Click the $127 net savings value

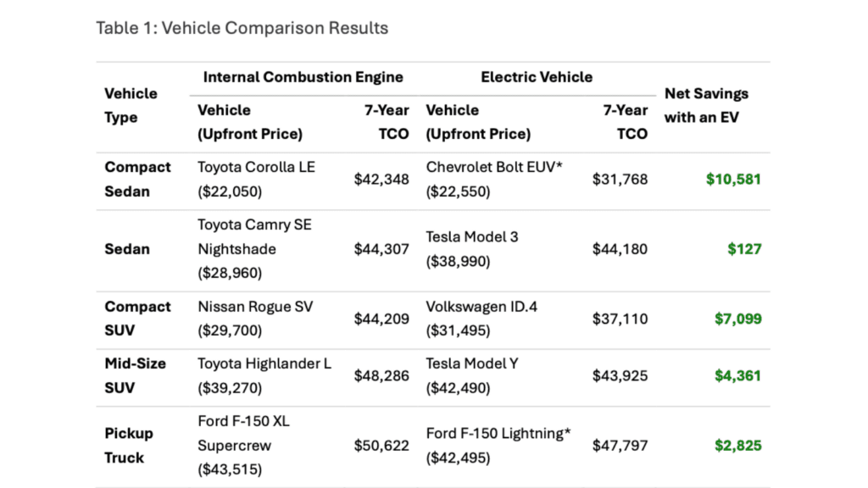pyautogui.click(x=744, y=249)
